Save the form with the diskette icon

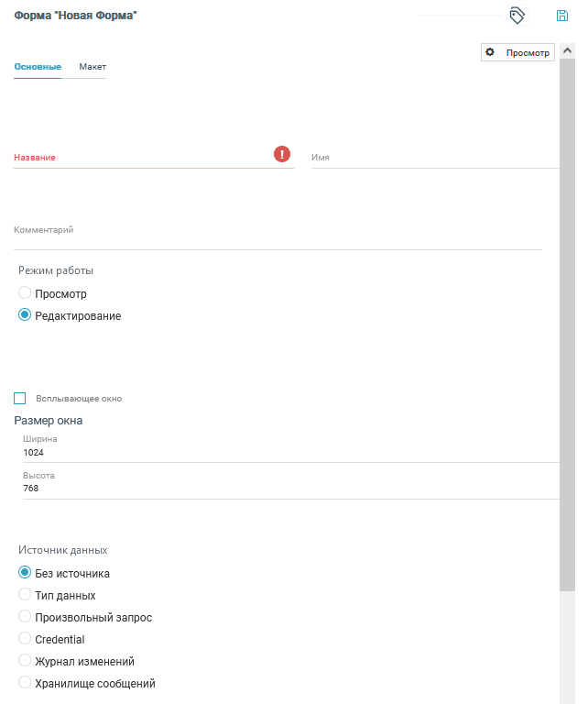click(562, 16)
